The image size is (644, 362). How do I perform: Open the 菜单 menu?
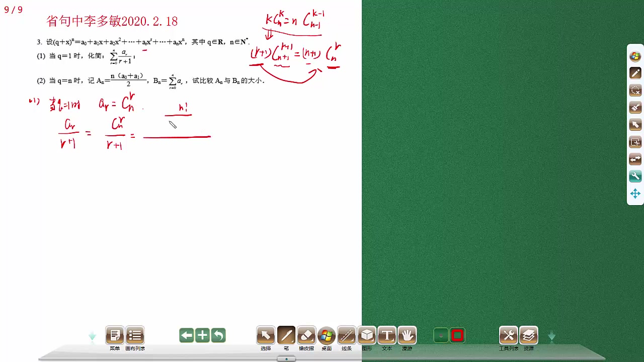tap(115, 335)
